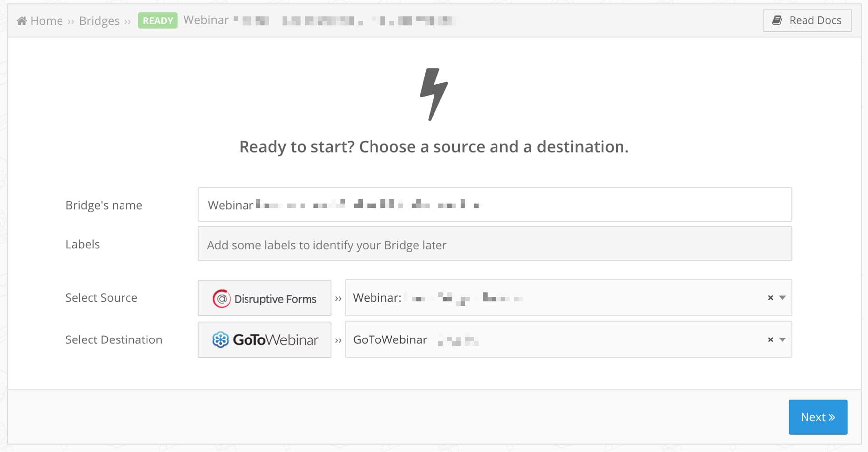Click the GoToWebinar blue flower logo
This screenshot has height=452, width=868.
pyautogui.click(x=220, y=340)
